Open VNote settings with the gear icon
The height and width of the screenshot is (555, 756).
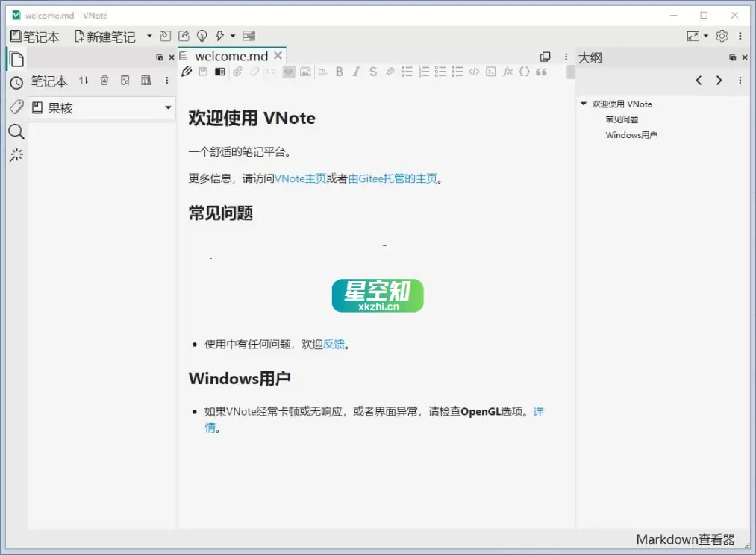(x=722, y=35)
